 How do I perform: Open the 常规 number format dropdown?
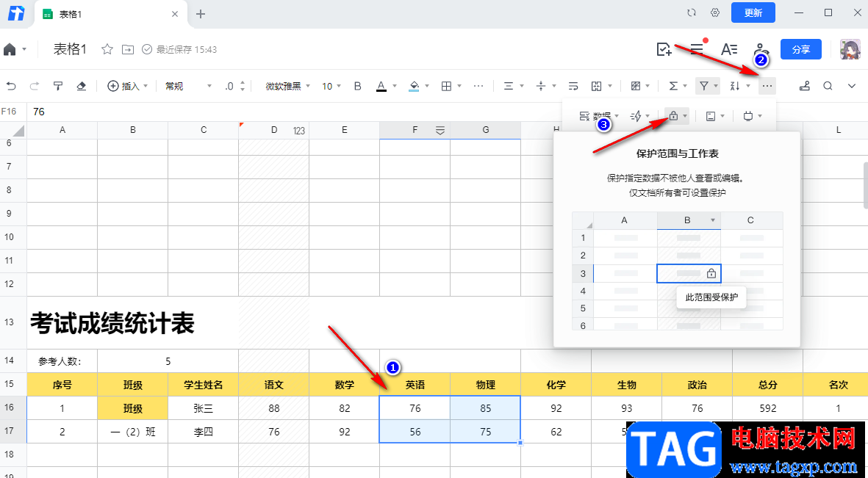pyautogui.click(x=188, y=86)
